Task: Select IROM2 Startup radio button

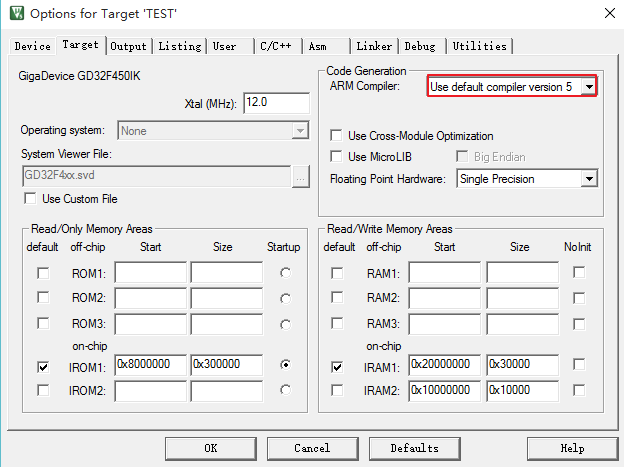Action: [285, 390]
